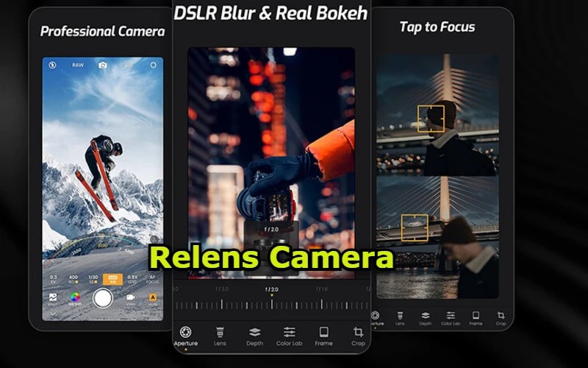
Task: Open the colorful WB Shift wheel icon
Action: pos(75,298)
